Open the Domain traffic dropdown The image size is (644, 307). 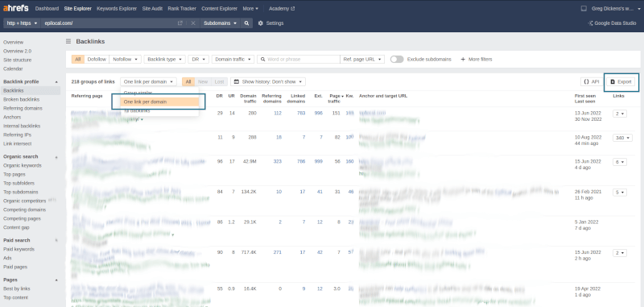(x=233, y=59)
